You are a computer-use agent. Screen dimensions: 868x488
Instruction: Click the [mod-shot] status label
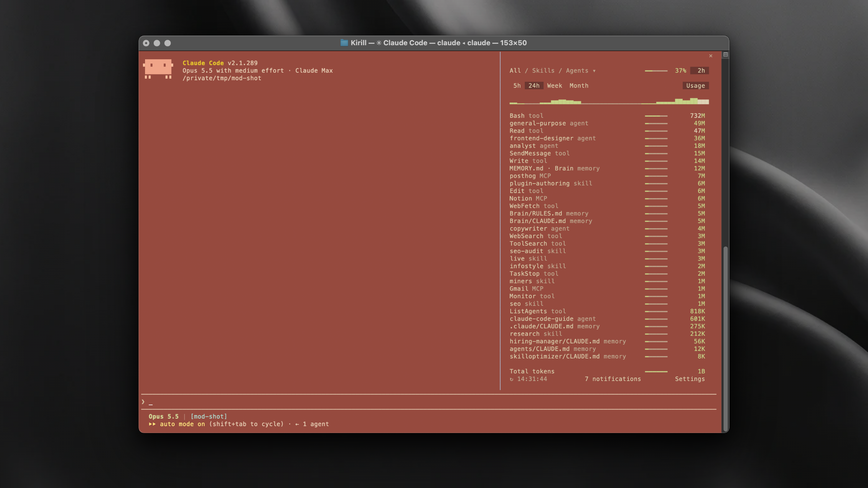209,416
